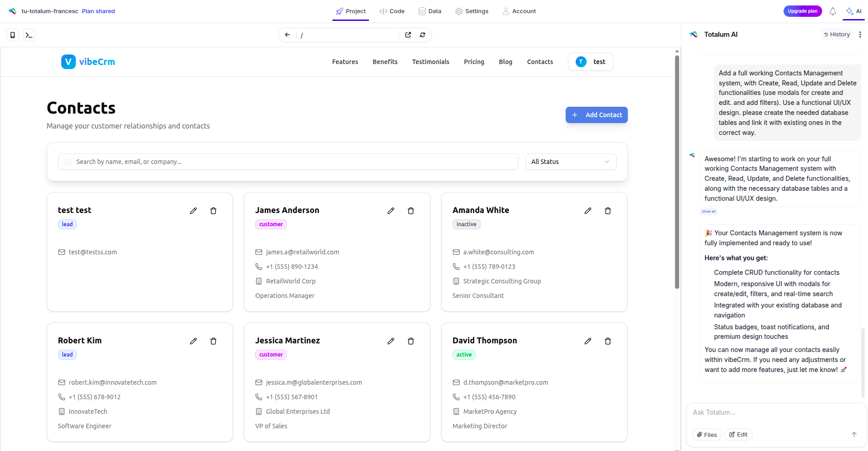Click the preview vertical scrollbar
The width and height of the screenshot is (868, 451).
pyautogui.click(x=677, y=173)
